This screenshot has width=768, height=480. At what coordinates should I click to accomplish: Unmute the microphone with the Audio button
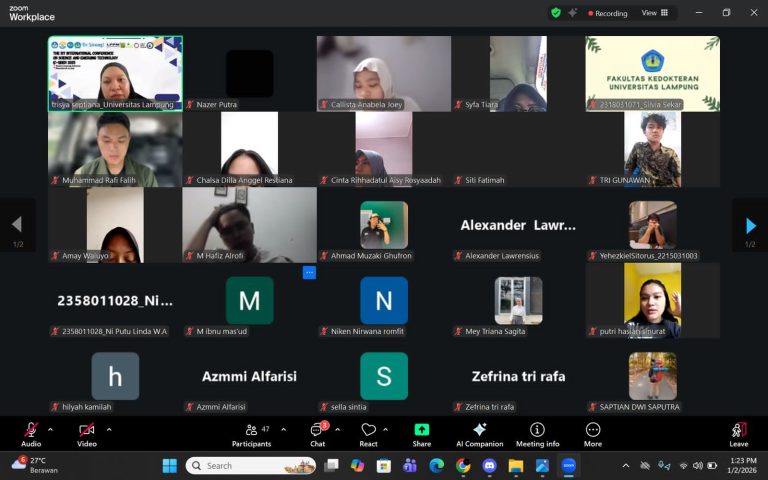click(x=31, y=433)
